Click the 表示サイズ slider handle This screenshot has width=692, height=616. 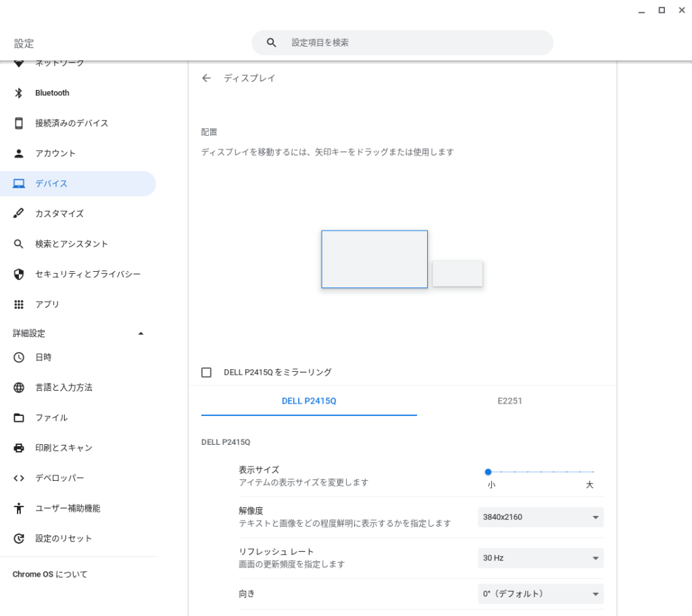click(488, 472)
